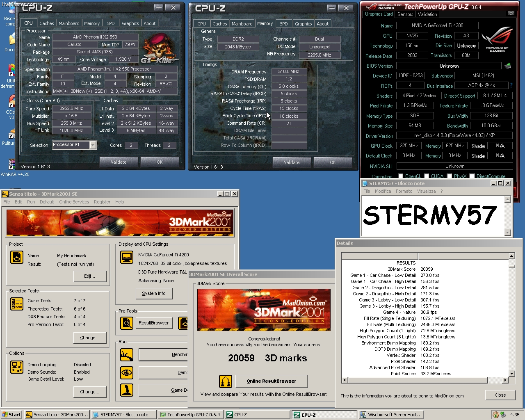Click the STERMY57 text in Blocco note
The image size is (525, 420).
[x=430, y=215]
